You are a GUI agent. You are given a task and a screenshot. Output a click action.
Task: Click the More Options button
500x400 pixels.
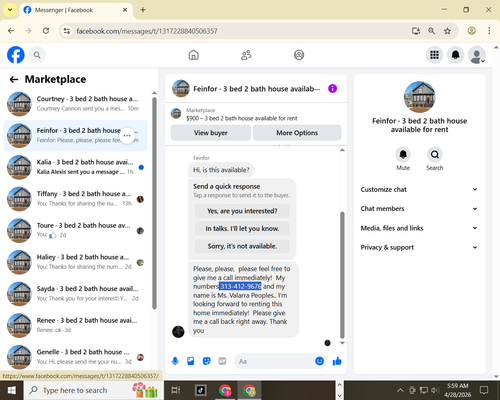click(x=297, y=133)
